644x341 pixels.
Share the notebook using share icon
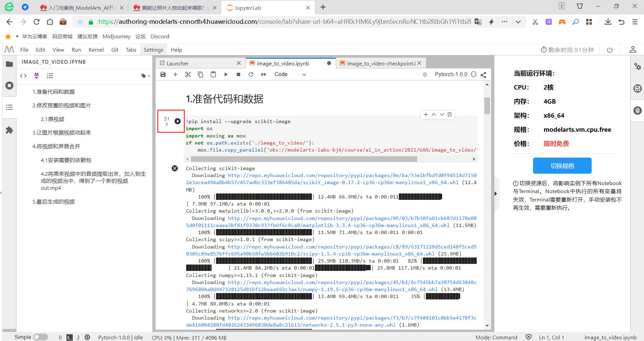pyautogui.click(x=483, y=74)
